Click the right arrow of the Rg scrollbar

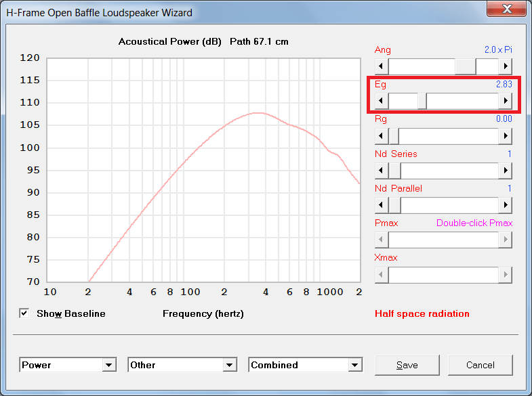[x=505, y=136]
